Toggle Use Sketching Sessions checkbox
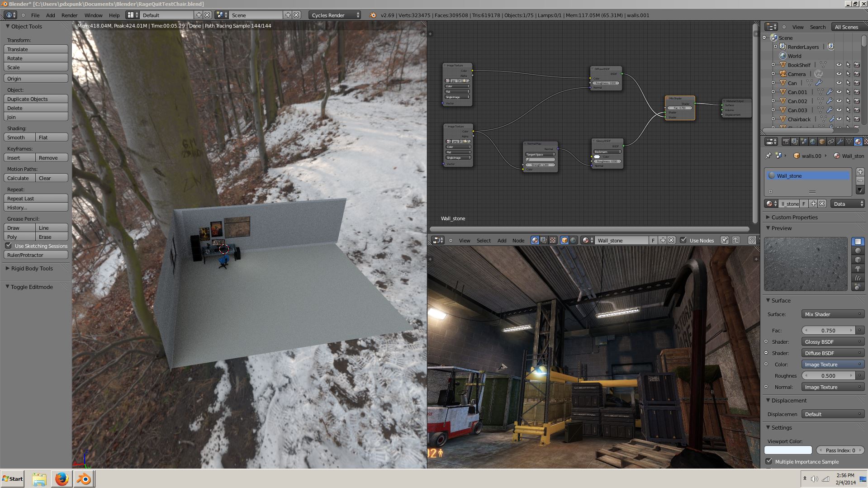This screenshot has height=488, width=868. [x=9, y=246]
